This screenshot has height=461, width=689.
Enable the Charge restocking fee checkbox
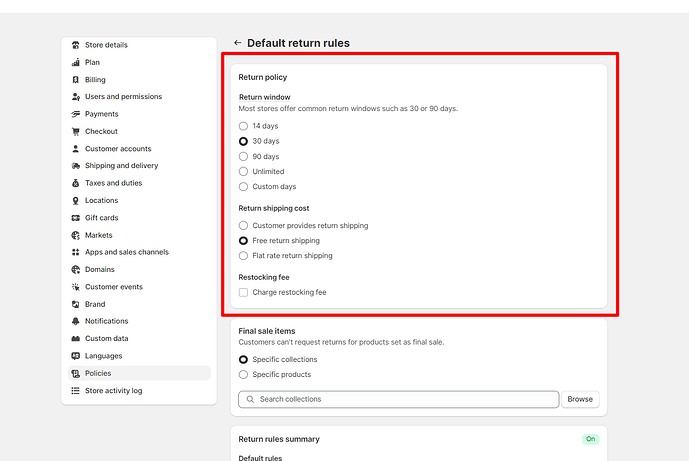243,292
